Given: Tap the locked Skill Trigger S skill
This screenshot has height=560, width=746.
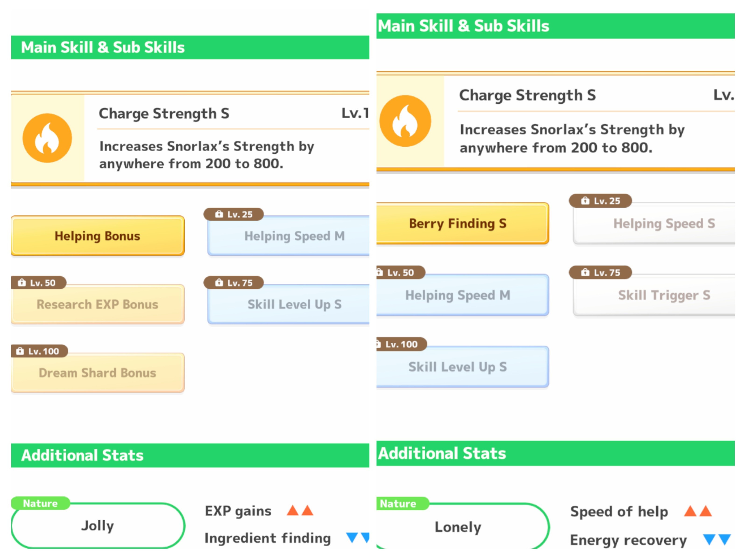Looking at the screenshot, I should pyautogui.click(x=654, y=295).
